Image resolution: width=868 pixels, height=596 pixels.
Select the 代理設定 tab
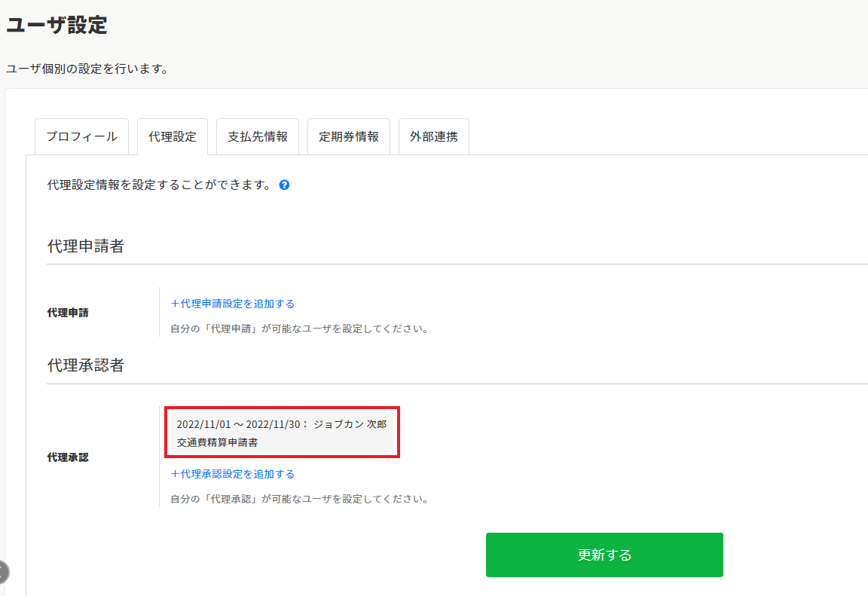pos(173,137)
